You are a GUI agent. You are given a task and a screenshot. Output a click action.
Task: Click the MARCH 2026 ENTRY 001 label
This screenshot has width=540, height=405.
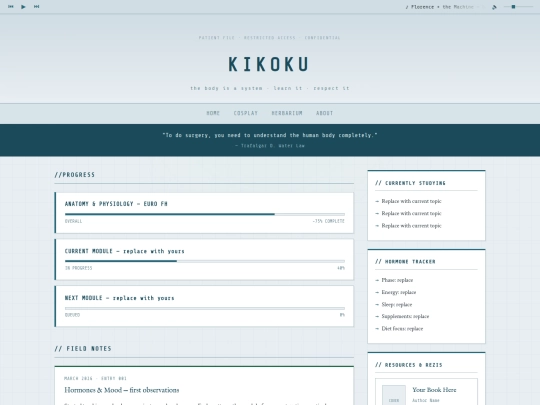tap(95, 378)
